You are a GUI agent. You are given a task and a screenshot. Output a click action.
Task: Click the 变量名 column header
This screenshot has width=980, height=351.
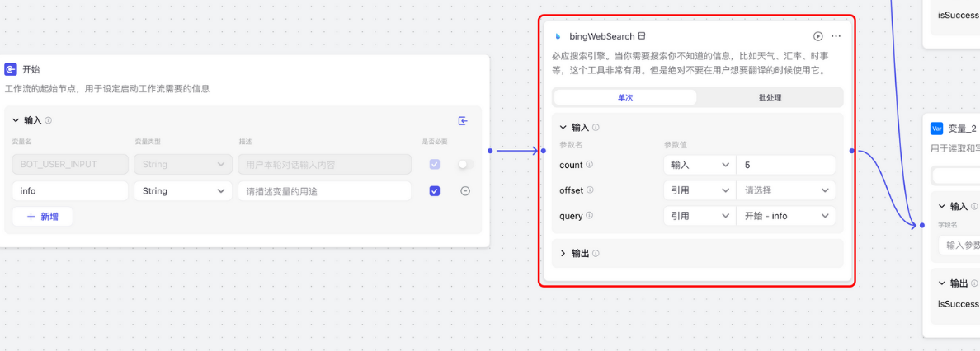coord(21,142)
